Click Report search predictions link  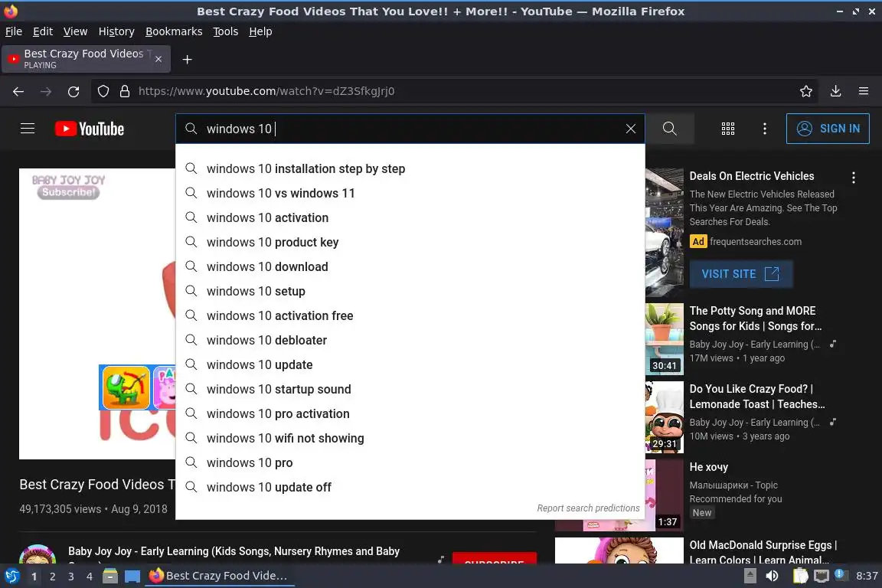(588, 508)
